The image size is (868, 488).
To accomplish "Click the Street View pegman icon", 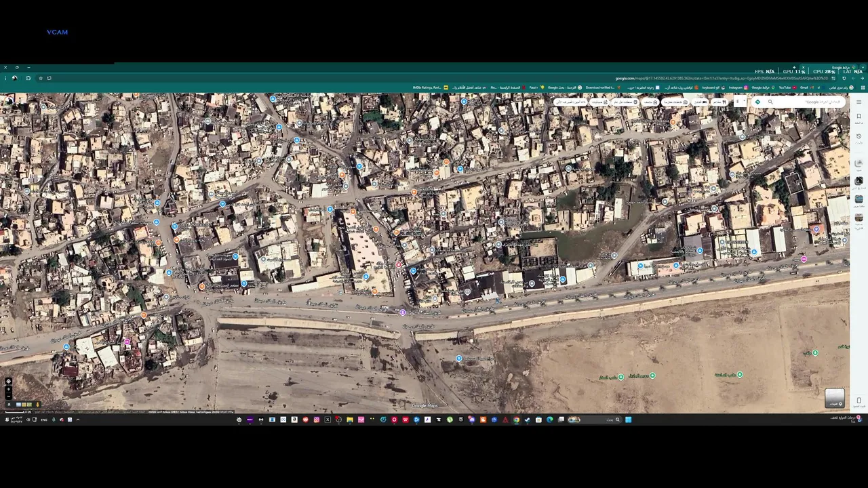I will (37, 405).
